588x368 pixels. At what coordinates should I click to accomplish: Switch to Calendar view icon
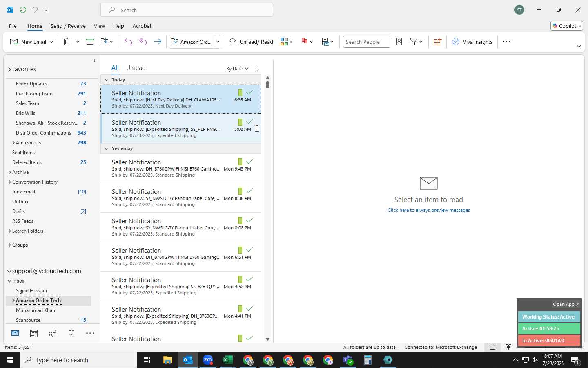coord(34,334)
